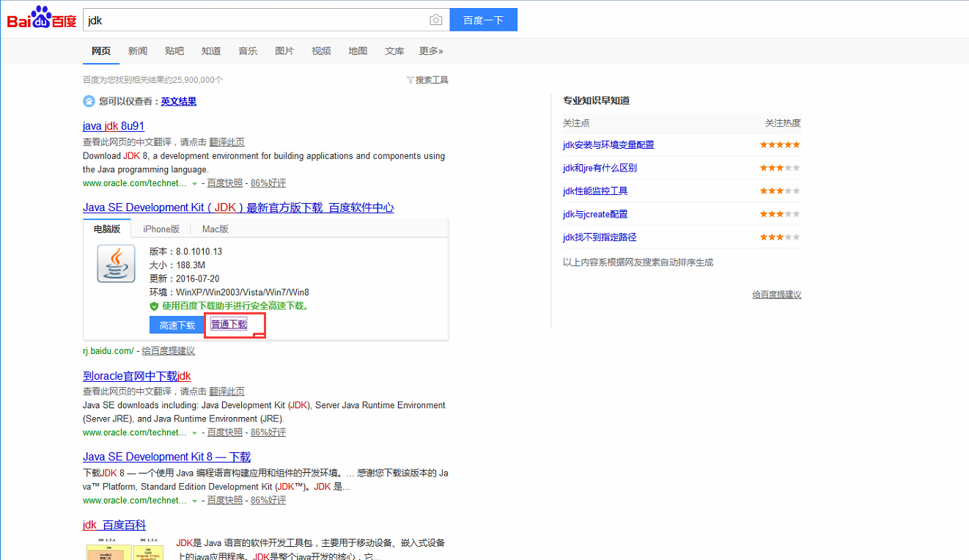Open the jdk_百度百科 result
Viewport: 969px width, 560px height.
(x=114, y=525)
